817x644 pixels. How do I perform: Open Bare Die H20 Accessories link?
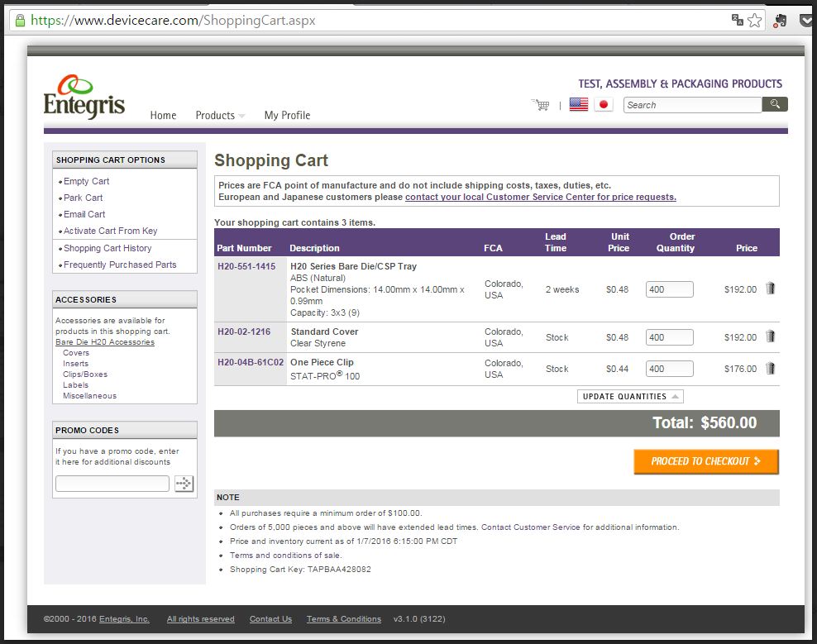pos(105,341)
